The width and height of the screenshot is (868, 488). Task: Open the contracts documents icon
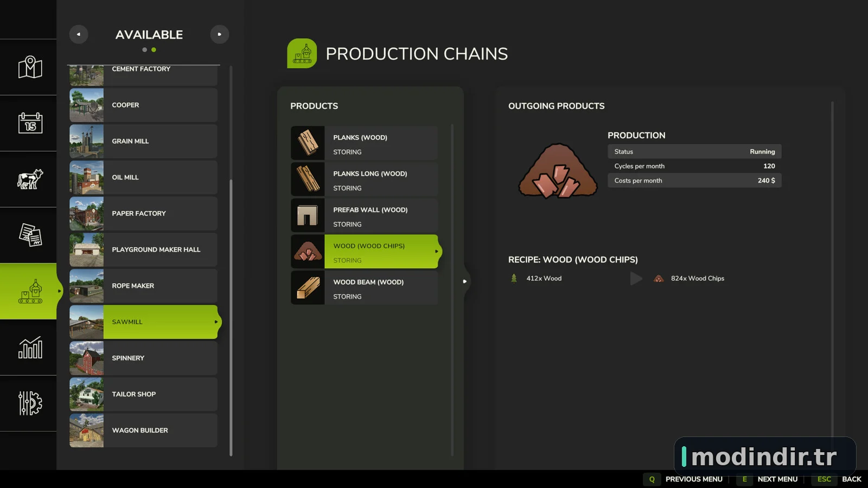point(30,235)
